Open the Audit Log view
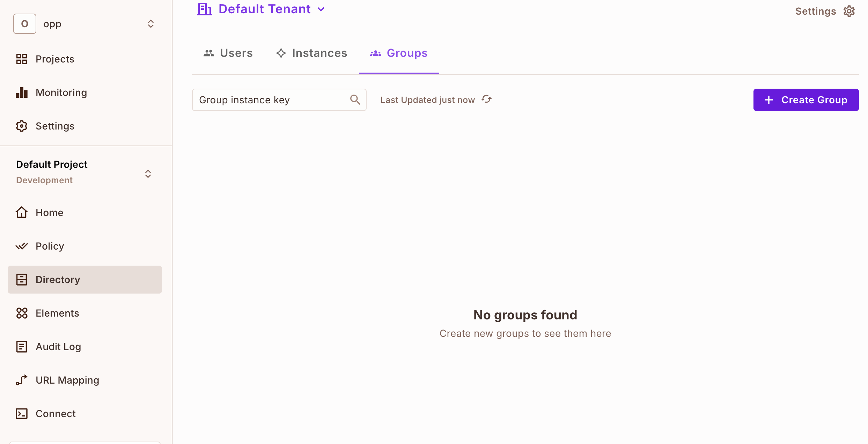This screenshot has width=868, height=444. click(x=58, y=346)
